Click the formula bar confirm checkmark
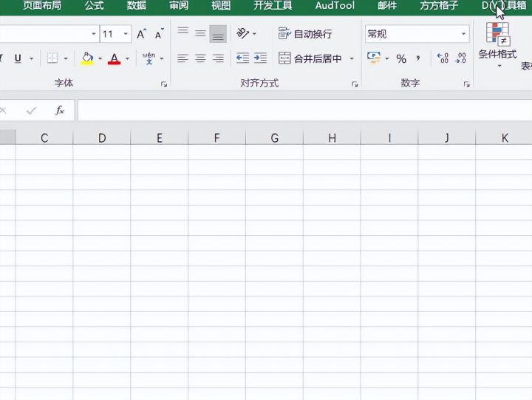 tap(31, 110)
